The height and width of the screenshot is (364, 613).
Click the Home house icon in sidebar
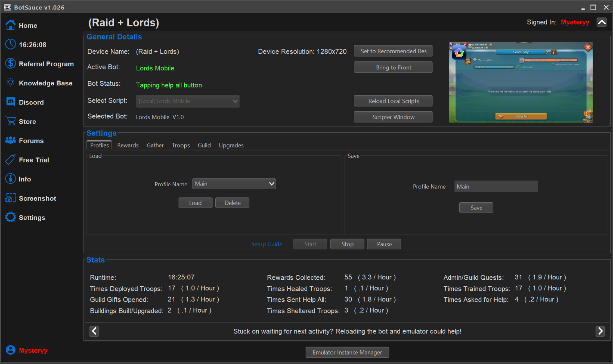(10, 25)
